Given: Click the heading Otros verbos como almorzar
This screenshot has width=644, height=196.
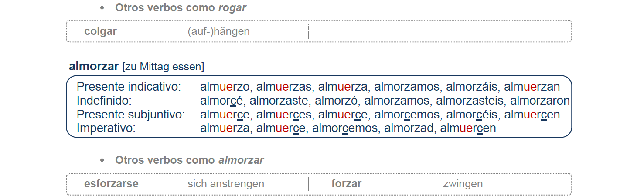Looking at the screenshot, I should 190,160.
